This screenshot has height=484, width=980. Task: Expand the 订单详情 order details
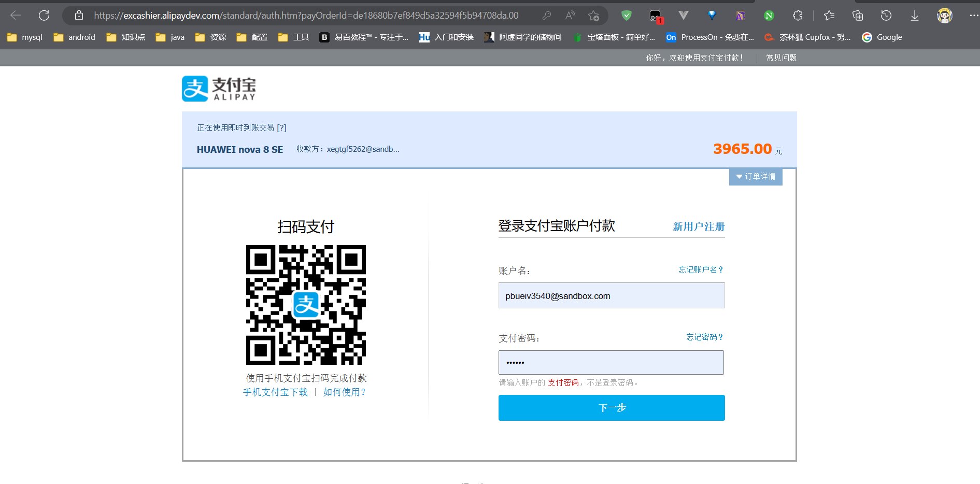(x=756, y=177)
